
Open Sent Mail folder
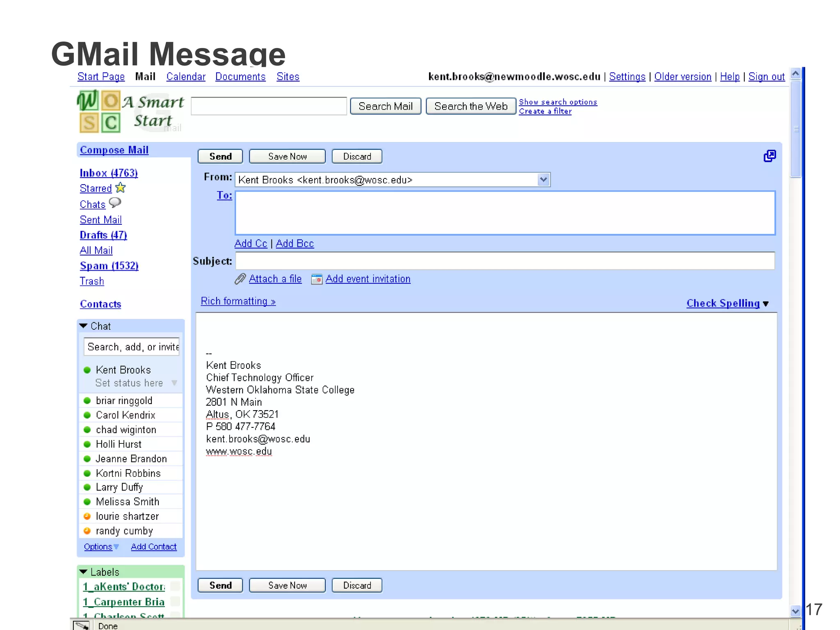tap(101, 220)
